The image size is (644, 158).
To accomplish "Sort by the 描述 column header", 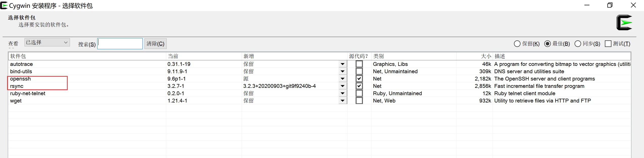I will click(x=562, y=56).
